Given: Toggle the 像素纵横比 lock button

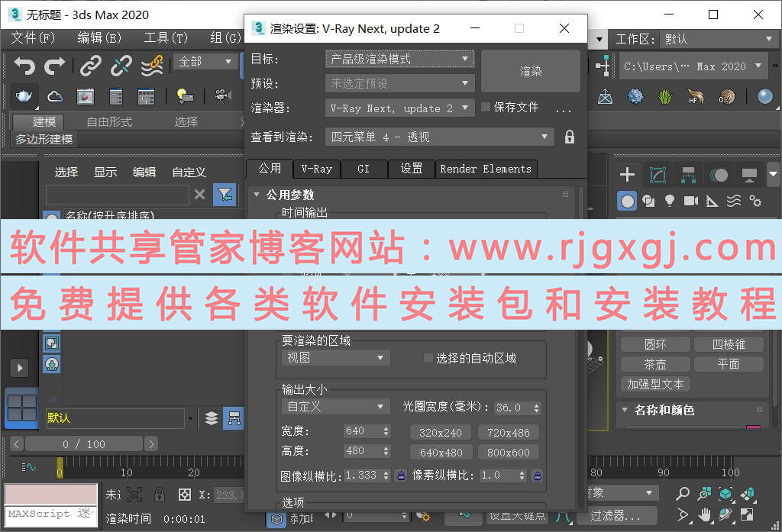Looking at the screenshot, I should coord(537,476).
